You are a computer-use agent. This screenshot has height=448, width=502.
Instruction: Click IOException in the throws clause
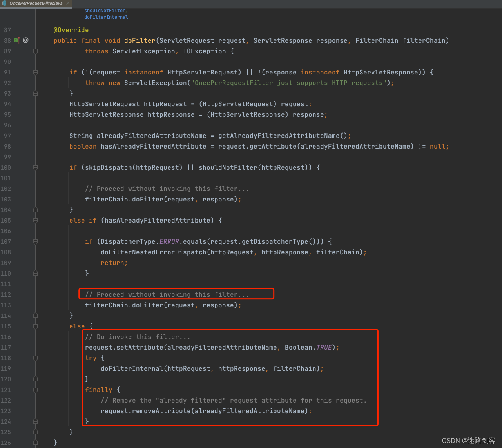tap(205, 51)
